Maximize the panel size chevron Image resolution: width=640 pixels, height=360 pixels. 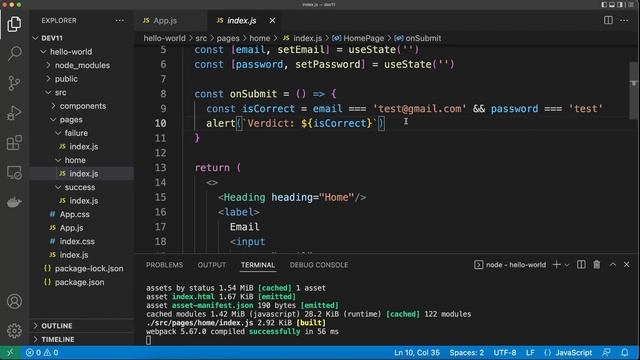click(613, 265)
